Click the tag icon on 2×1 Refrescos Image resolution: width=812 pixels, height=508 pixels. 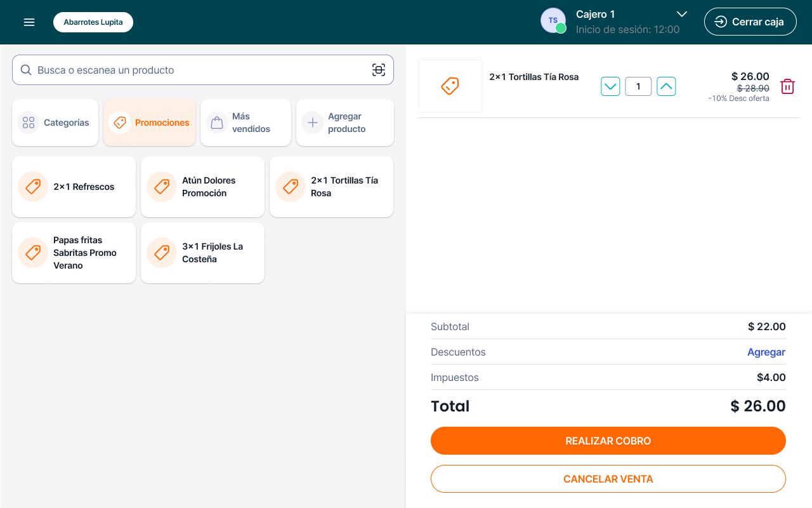tap(33, 187)
